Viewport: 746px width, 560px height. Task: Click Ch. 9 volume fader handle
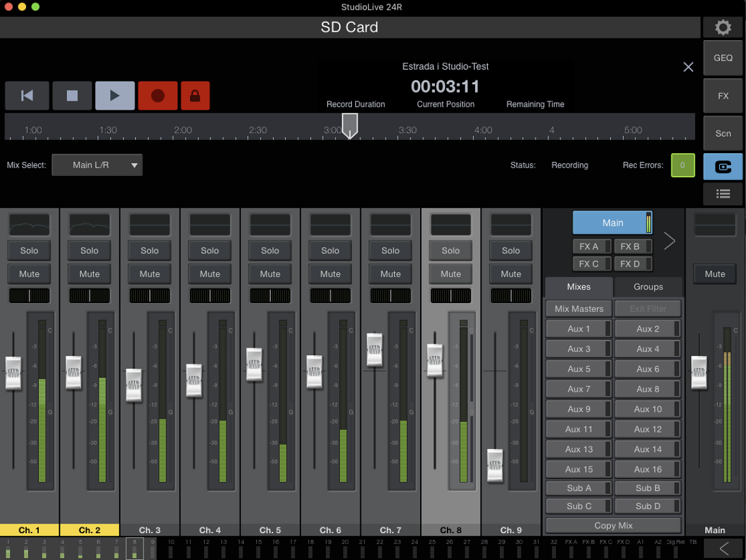click(x=495, y=465)
